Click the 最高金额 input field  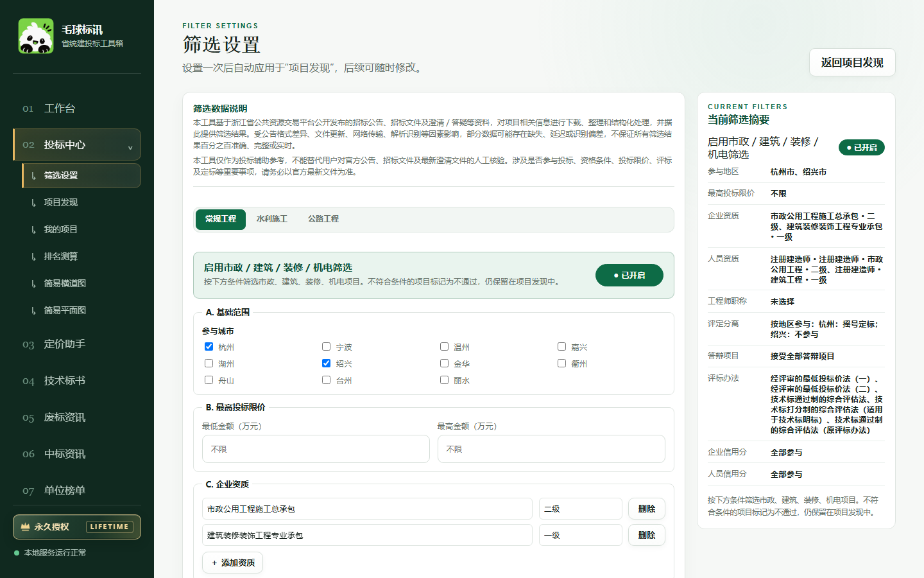551,449
